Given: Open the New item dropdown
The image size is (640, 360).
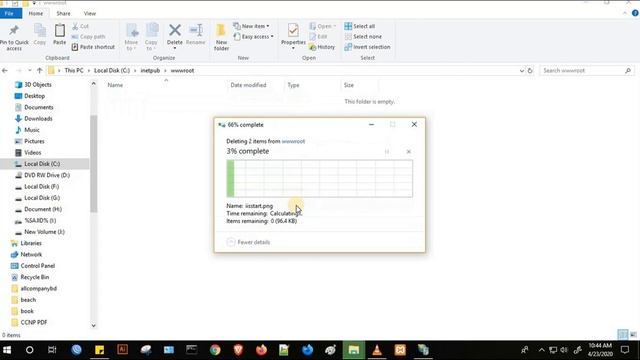Looking at the screenshot, I should [x=251, y=26].
